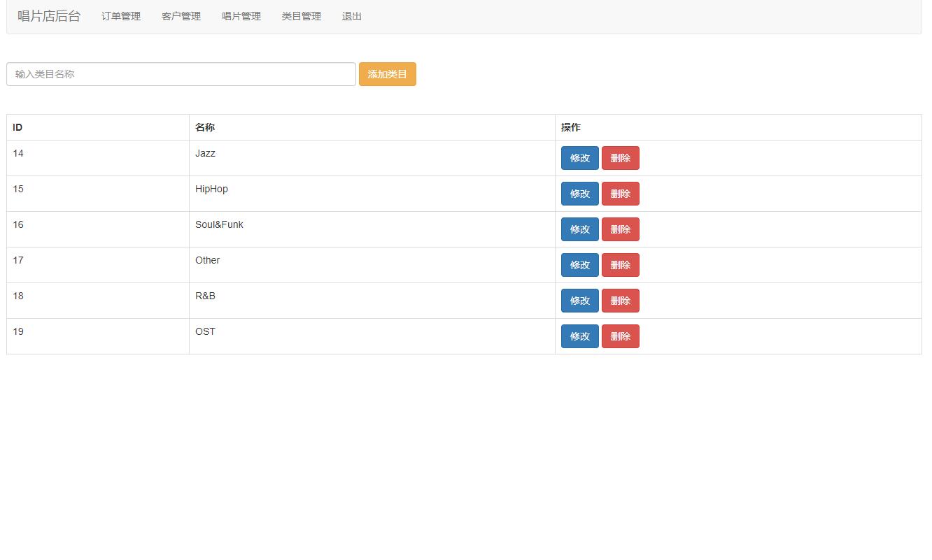Click the 唱片店后台 brand title
This screenshot has width=932, height=560.
click(x=48, y=16)
